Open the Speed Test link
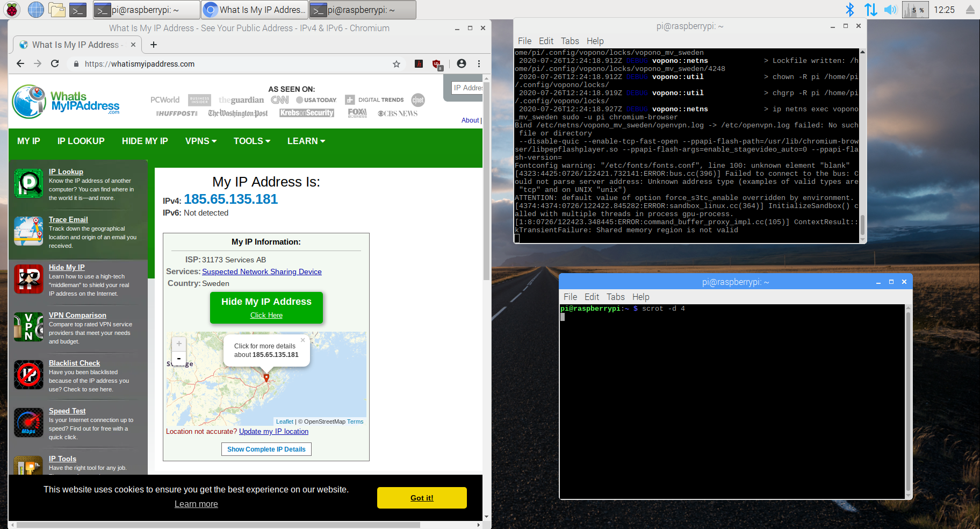The width and height of the screenshot is (980, 529). pos(67,411)
